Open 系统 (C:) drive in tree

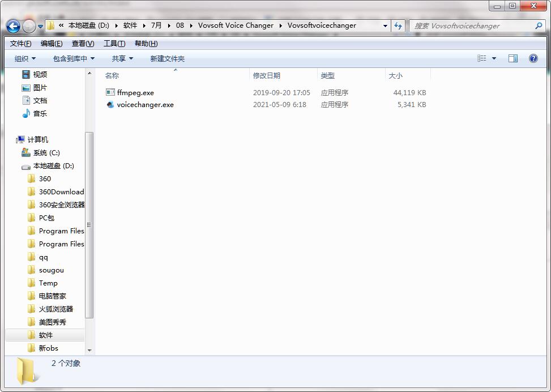pyautogui.click(x=40, y=152)
